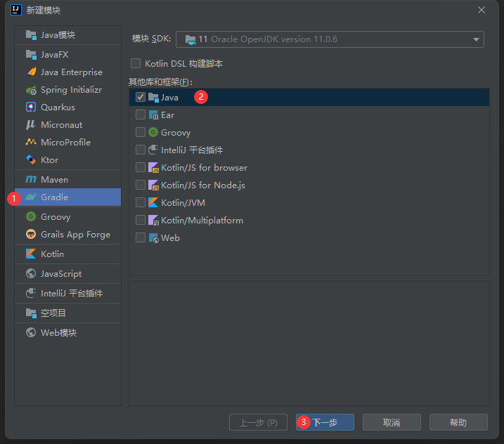Screen dimensions: 504x444
Task: Click the 'Kotlin/JS for Node.js' label
Action: (x=203, y=185)
